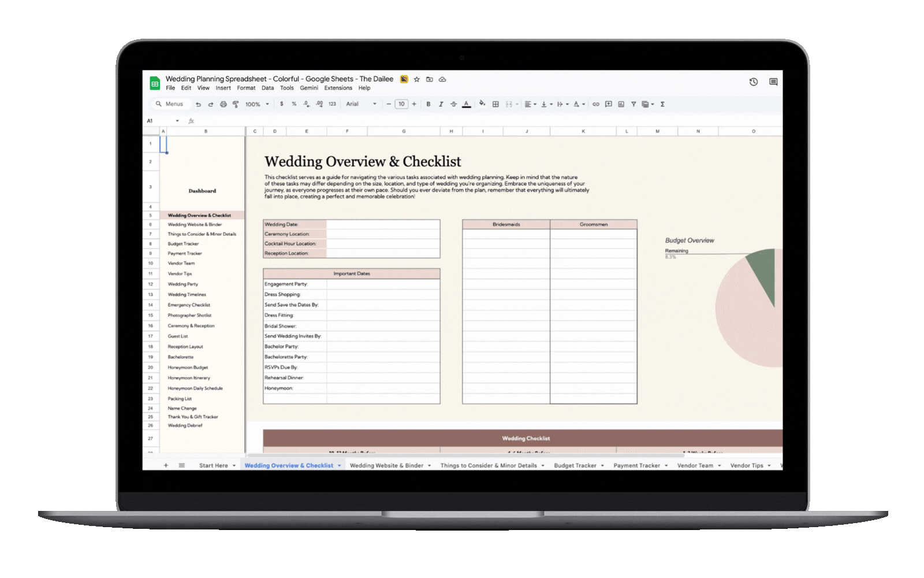Screen dimensions: 924x578
Task: Open the comments panel icon
Action: coord(773,82)
